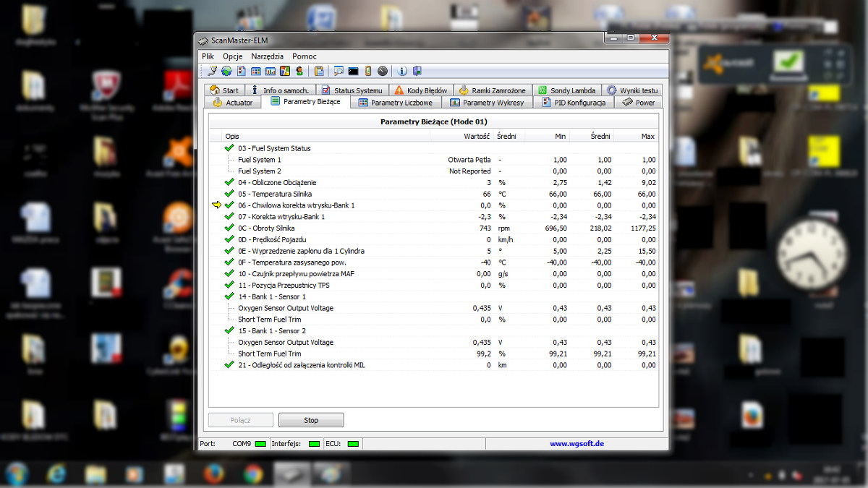Screen dimensions: 868x488
Task: Open the Opcje menu
Action: 232,56
